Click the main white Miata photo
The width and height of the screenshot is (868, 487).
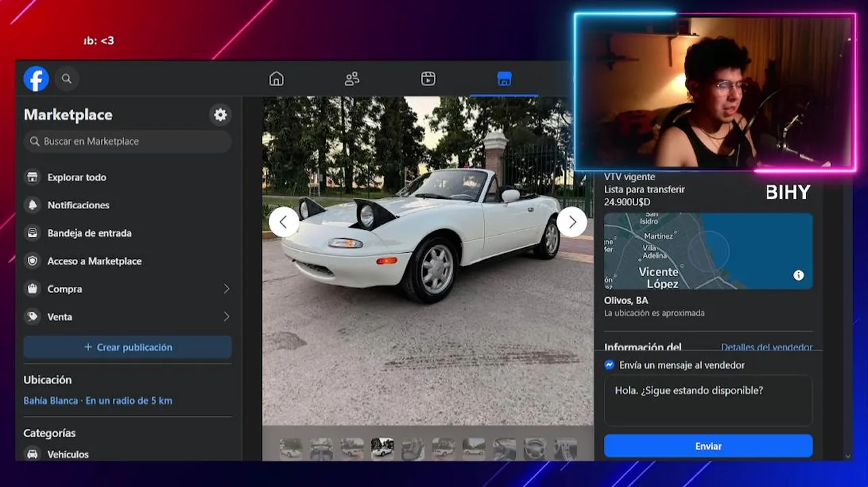427,260
